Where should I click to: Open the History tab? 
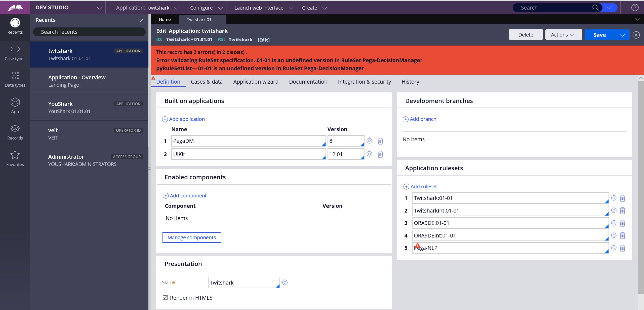pos(410,82)
